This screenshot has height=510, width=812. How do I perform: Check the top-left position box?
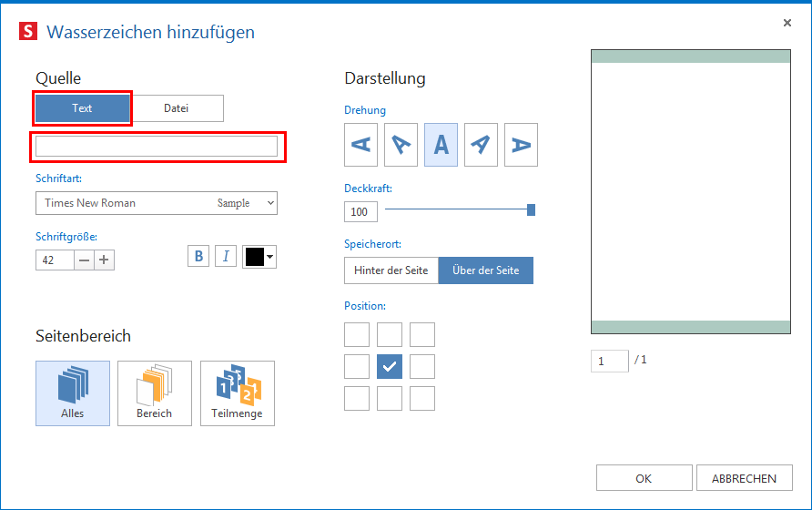tap(357, 334)
